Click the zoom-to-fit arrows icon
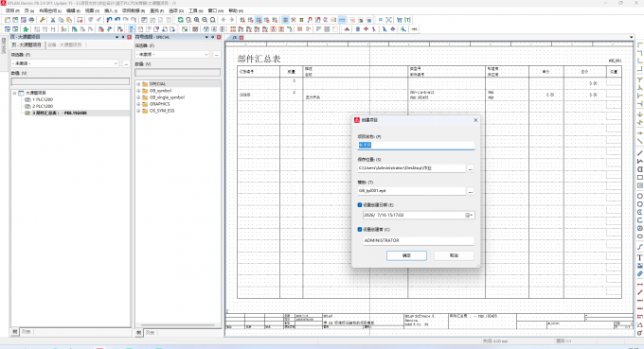Image resolution: width=644 pixels, height=349 pixels. tap(388, 20)
